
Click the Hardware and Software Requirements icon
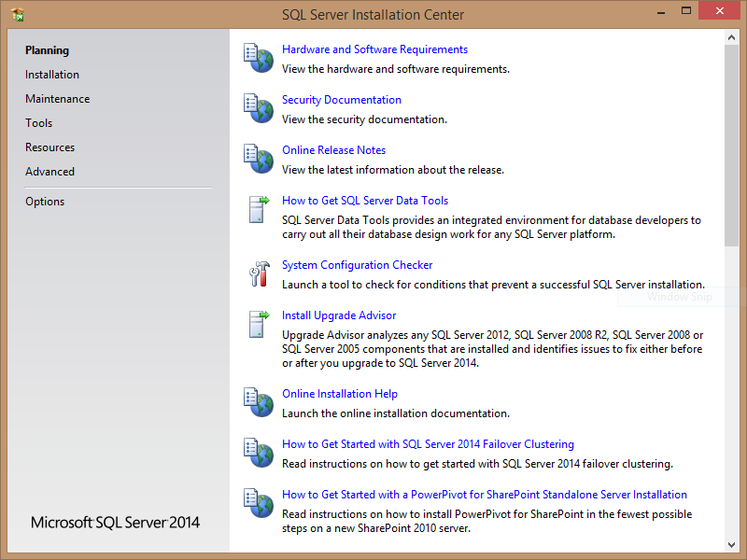(x=258, y=58)
